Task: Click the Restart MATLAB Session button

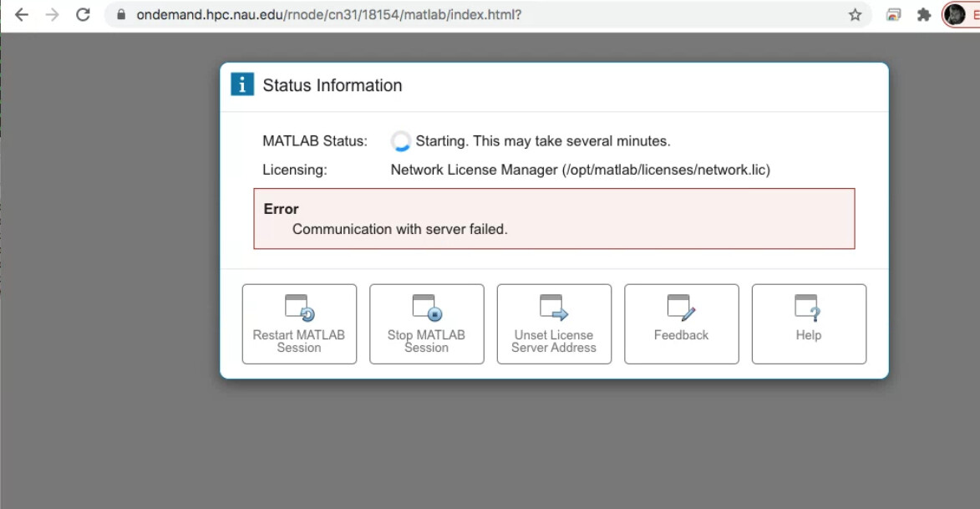Action: [x=299, y=324]
